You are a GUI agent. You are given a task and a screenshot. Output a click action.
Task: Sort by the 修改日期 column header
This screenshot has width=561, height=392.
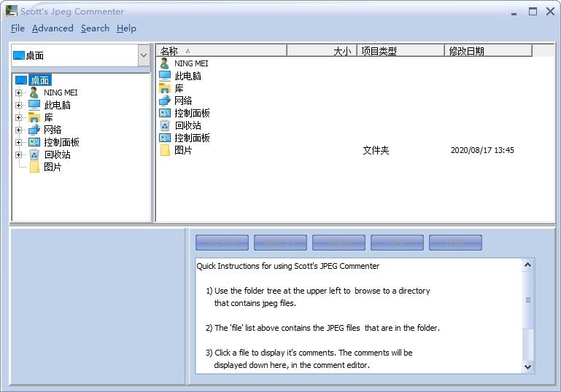488,51
